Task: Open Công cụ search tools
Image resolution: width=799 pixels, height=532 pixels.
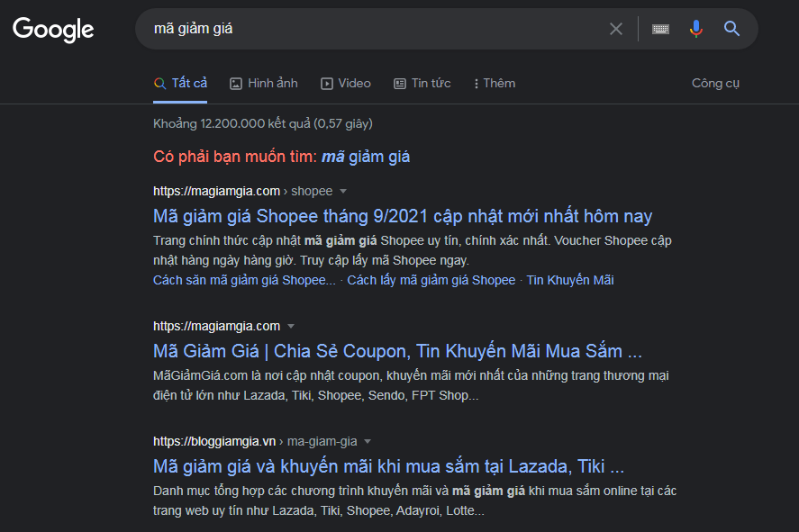Action: (715, 83)
